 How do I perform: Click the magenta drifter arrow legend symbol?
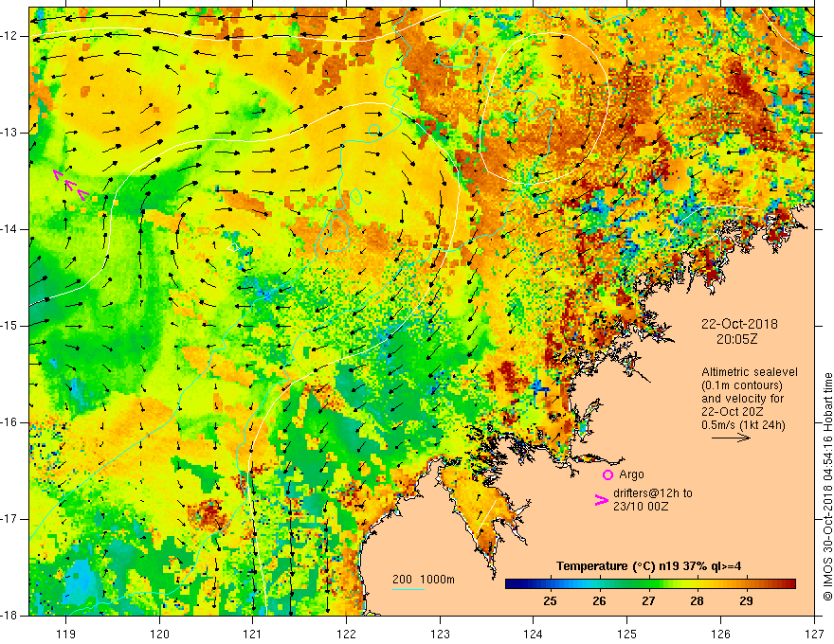602,500
